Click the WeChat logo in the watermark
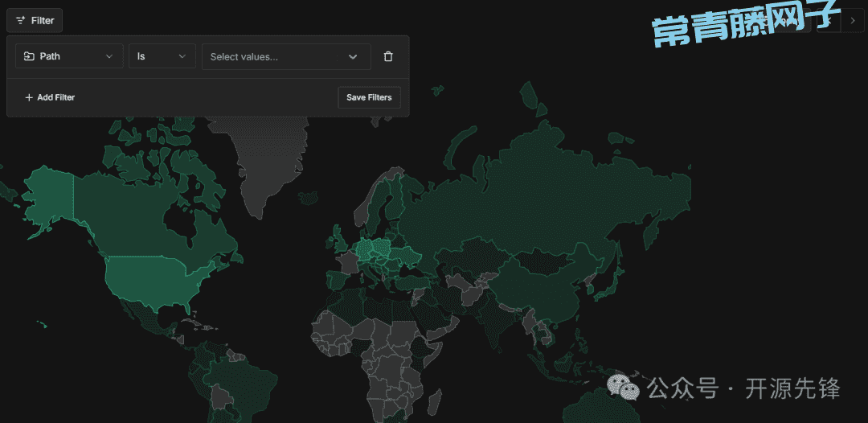This screenshot has width=868, height=423. pos(624,388)
